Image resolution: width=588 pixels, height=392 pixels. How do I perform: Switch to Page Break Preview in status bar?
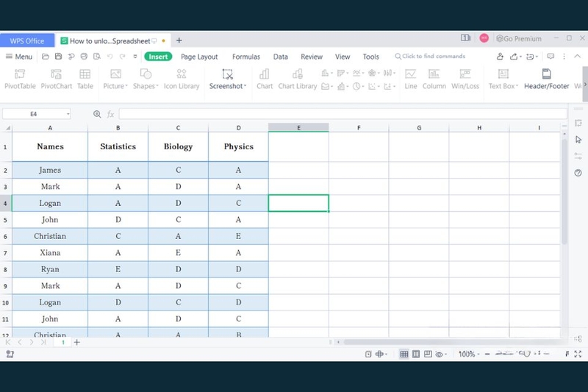point(428,354)
